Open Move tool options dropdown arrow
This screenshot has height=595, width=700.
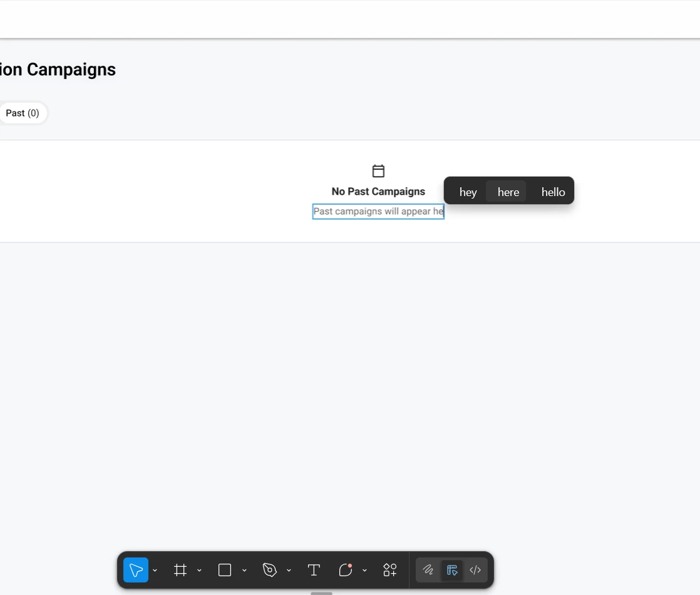[155, 571]
